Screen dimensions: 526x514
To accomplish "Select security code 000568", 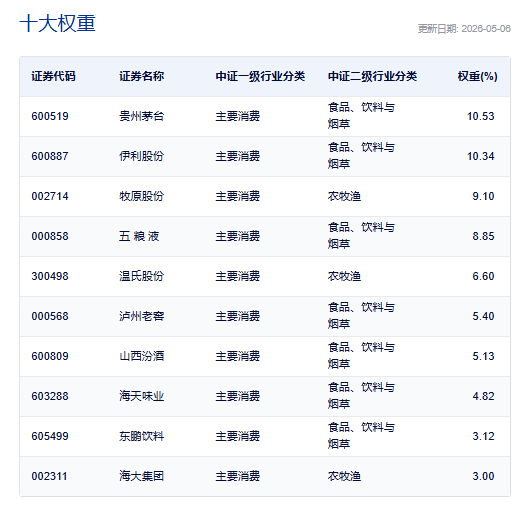I will [50, 316].
